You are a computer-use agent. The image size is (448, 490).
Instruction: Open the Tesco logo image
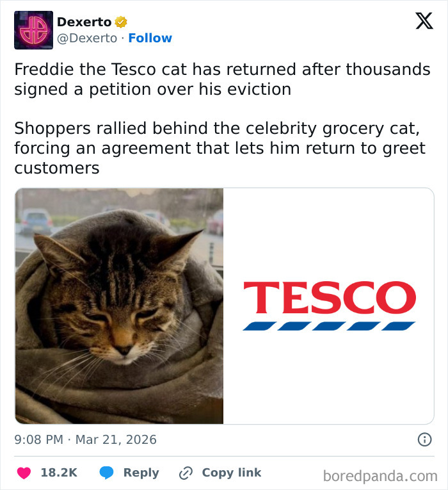(x=329, y=306)
